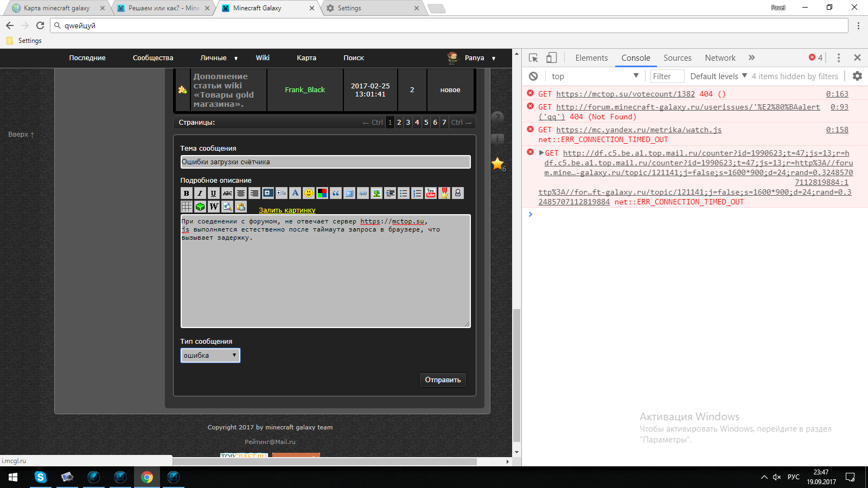Clear the DevTools console

point(533,76)
